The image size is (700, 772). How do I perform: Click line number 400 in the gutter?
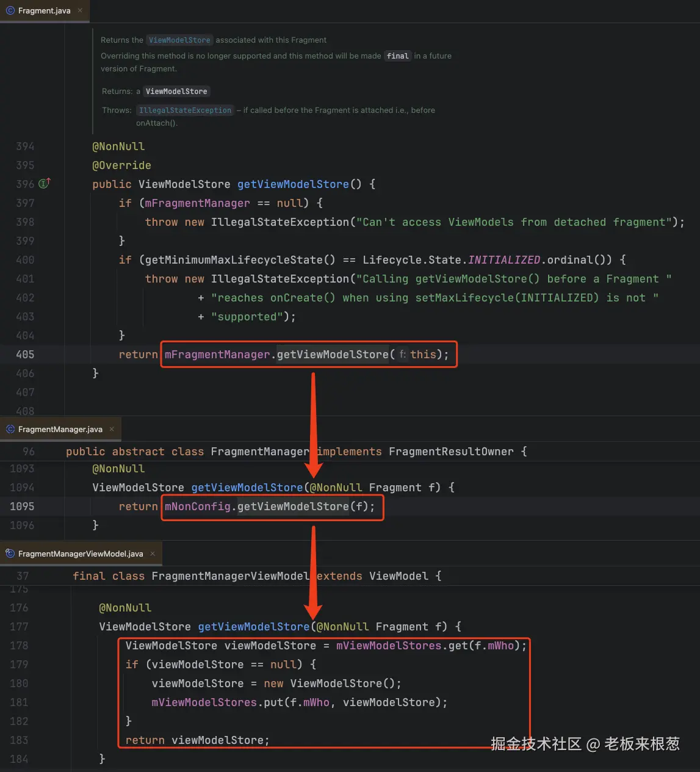(25, 260)
